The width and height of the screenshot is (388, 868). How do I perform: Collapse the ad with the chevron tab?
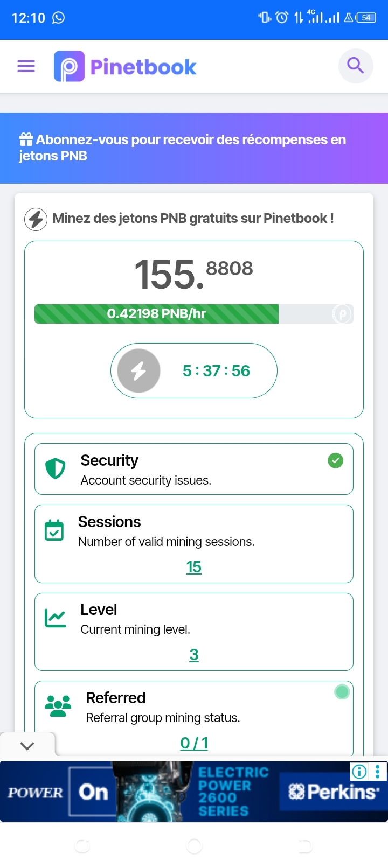tap(27, 746)
